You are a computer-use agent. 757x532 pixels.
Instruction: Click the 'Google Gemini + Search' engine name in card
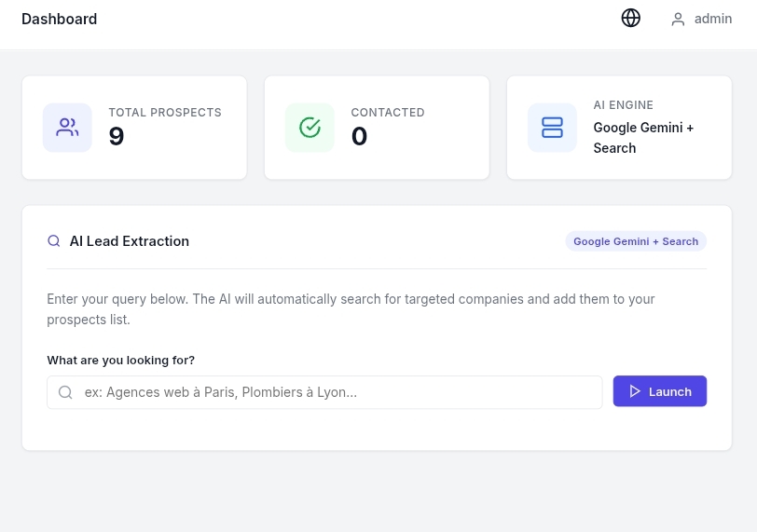pyautogui.click(x=643, y=138)
